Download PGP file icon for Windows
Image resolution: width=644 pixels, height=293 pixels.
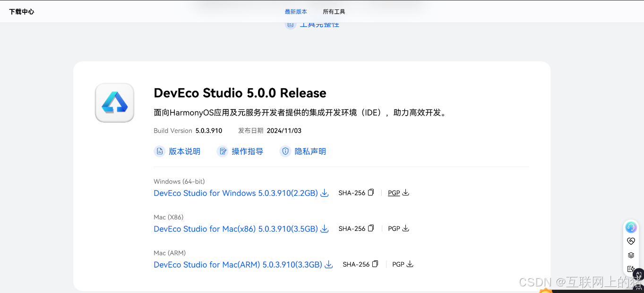[x=406, y=193]
